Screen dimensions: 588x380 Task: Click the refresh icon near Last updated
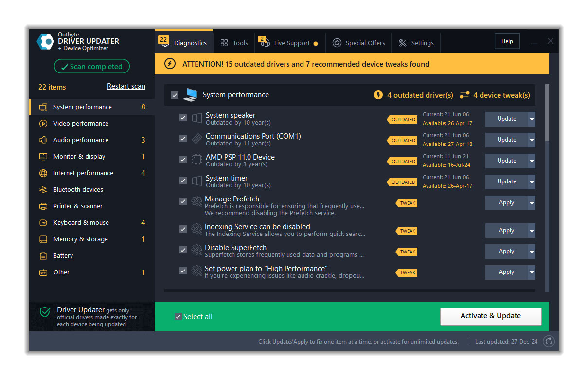(549, 342)
